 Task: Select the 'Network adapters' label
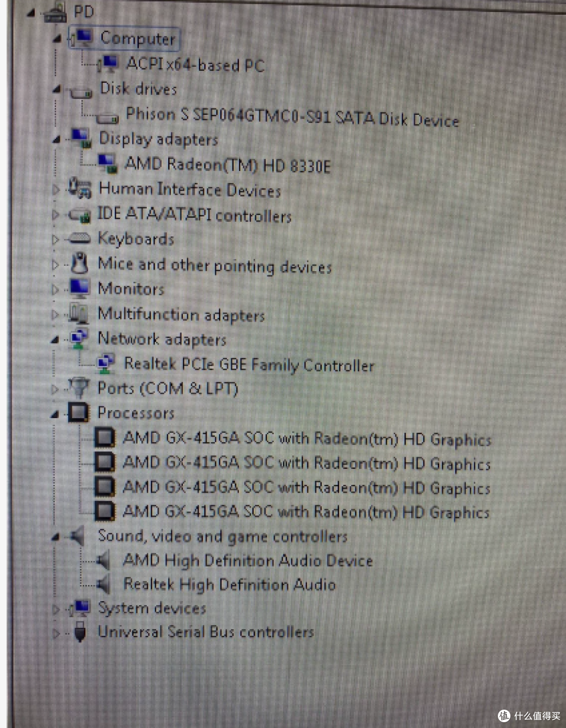click(162, 339)
